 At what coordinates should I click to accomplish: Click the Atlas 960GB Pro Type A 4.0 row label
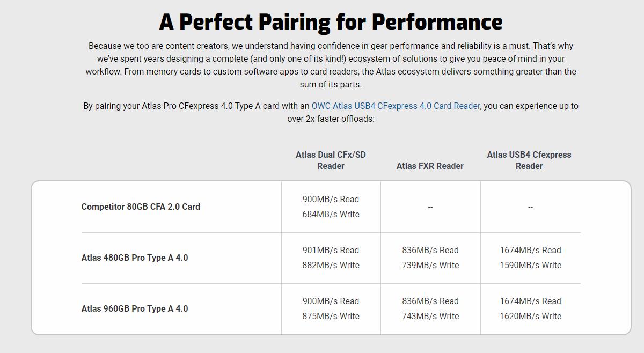[135, 308]
